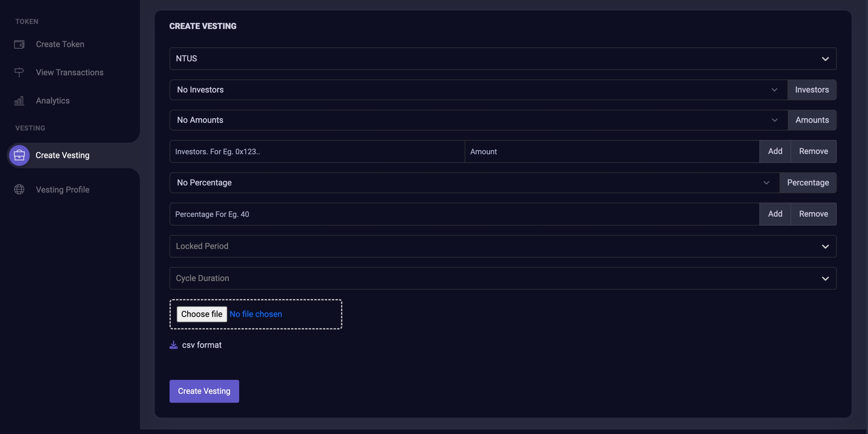Click the Vesting Profile globe icon

pyautogui.click(x=19, y=189)
